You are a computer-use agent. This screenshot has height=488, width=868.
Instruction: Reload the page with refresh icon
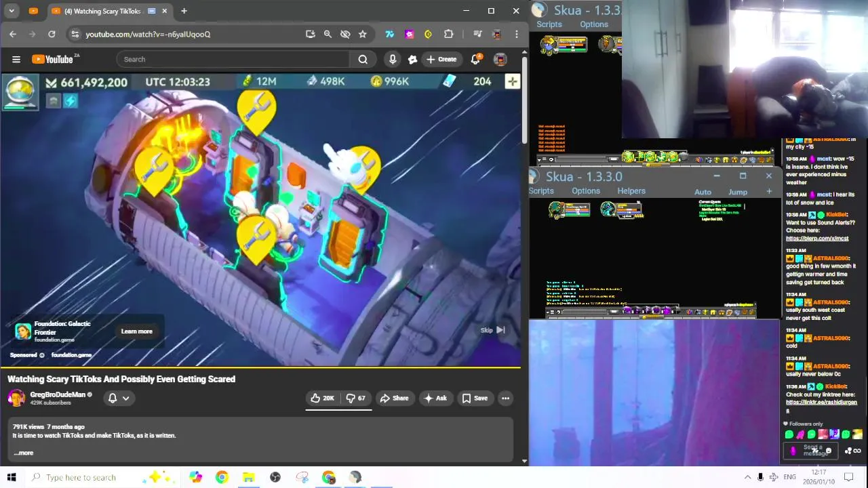coord(52,34)
